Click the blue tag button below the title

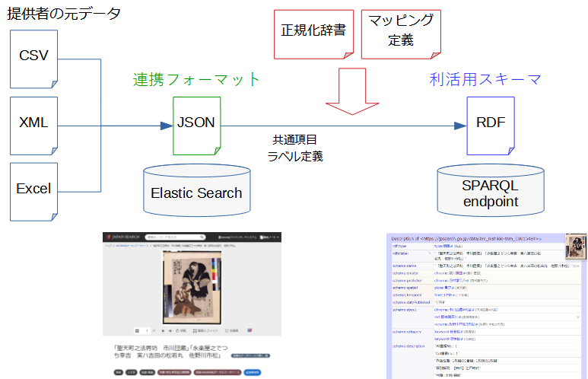coord(253,372)
